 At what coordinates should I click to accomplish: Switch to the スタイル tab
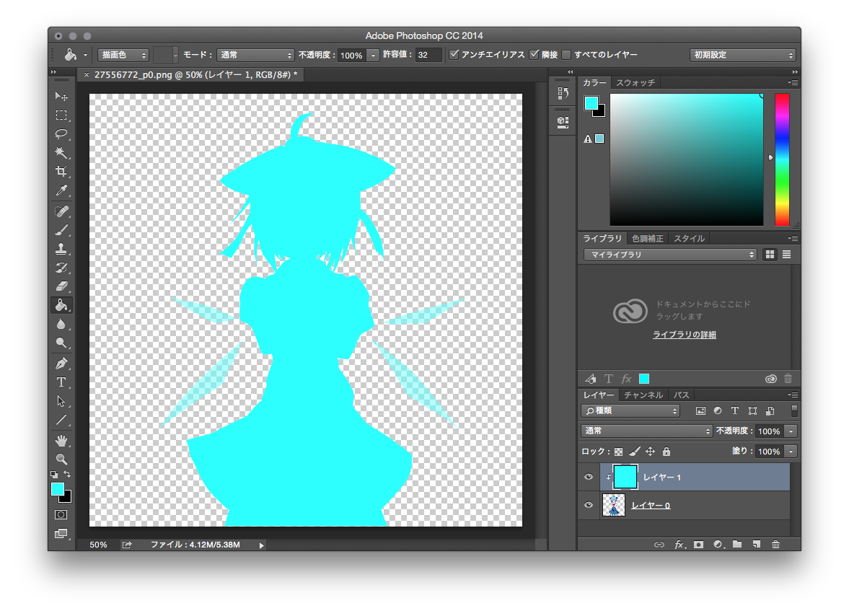point(690,239)
